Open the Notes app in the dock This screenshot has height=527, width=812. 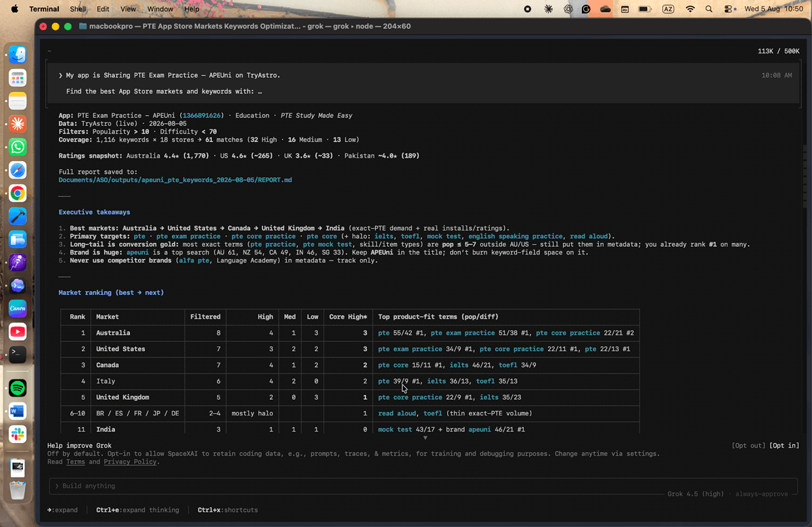(x=18, y=101)
